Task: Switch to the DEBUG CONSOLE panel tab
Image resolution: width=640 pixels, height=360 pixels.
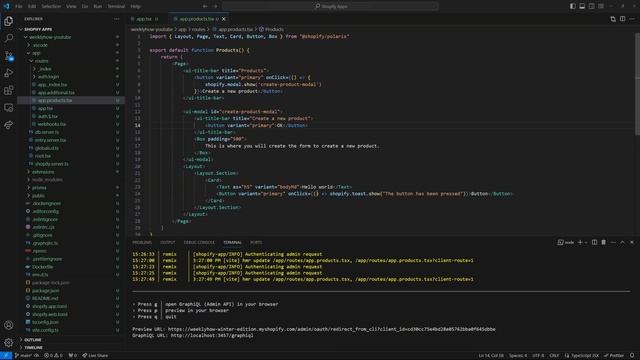Action: point(199,242)
